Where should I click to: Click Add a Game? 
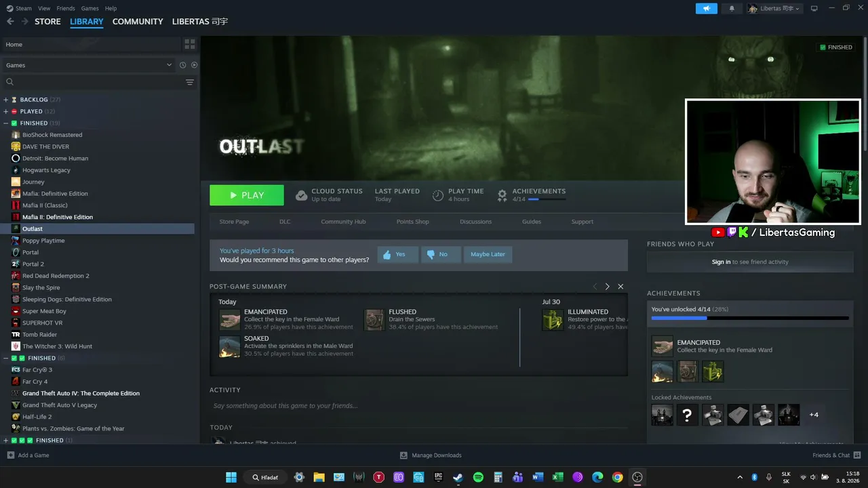[28, 455]
